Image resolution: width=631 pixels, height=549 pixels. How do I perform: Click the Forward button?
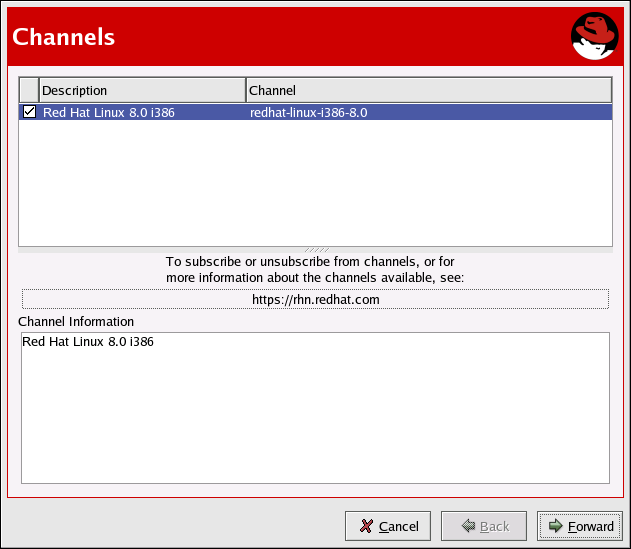click(x=580, y=526)
